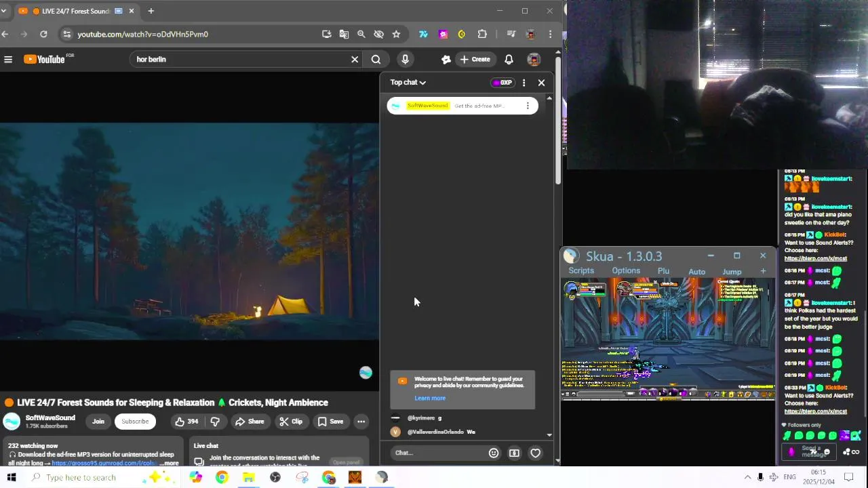Open site information icon beside the URL
This screenshot has width=868, height=488.
tap(66, 34)
